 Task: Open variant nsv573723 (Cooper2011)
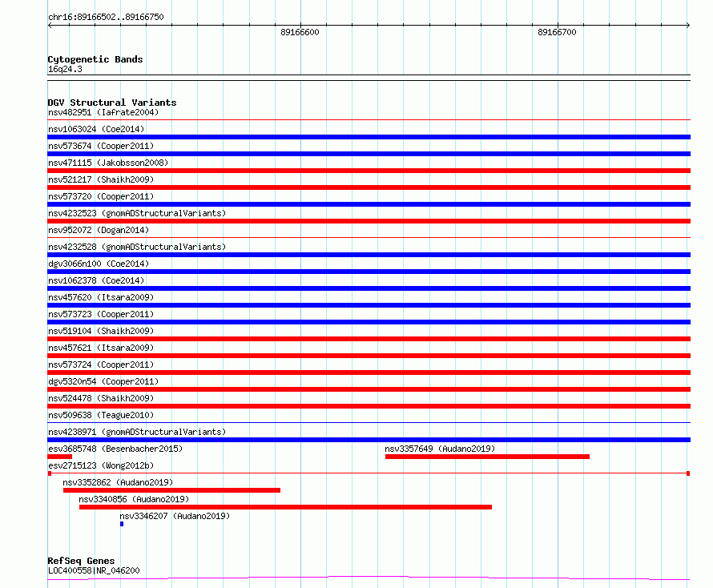[x=101, y=314]
